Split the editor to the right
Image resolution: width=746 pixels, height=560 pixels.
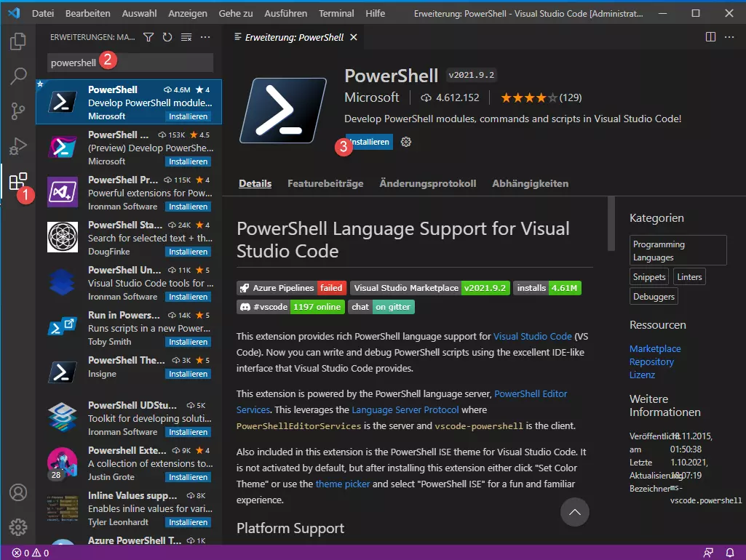tap(710, 37)
